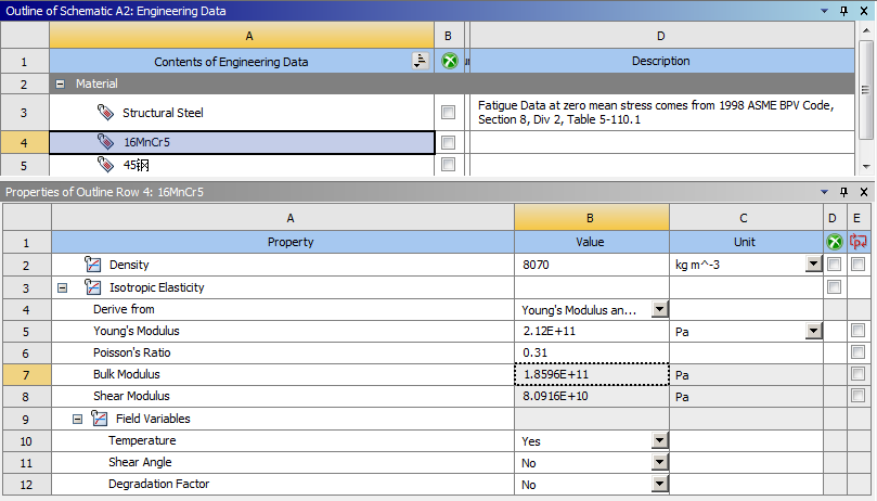Pin the Outline of Schematic A2 panel
This screenshot has width=877, height=501.
(844, 11)
